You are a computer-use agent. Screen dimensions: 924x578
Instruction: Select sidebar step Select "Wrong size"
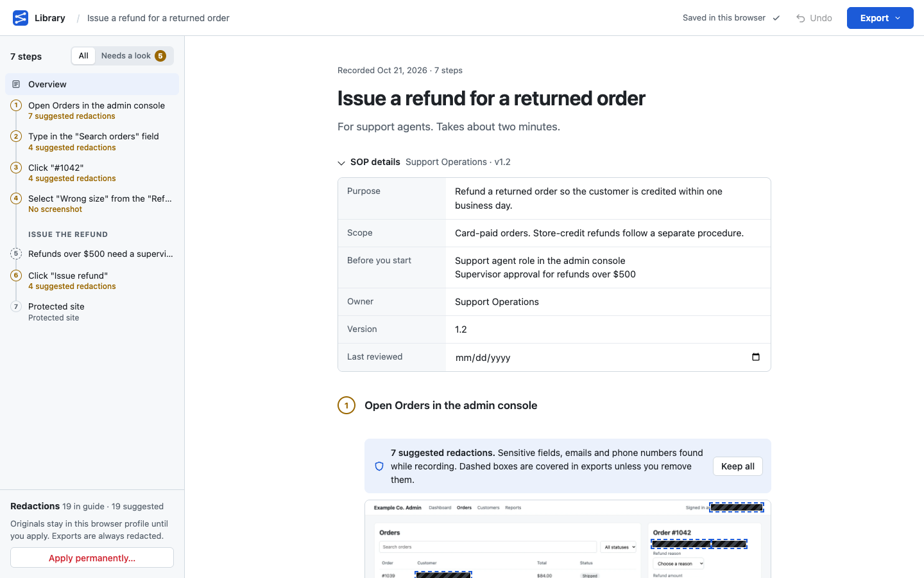click(92, 204)
